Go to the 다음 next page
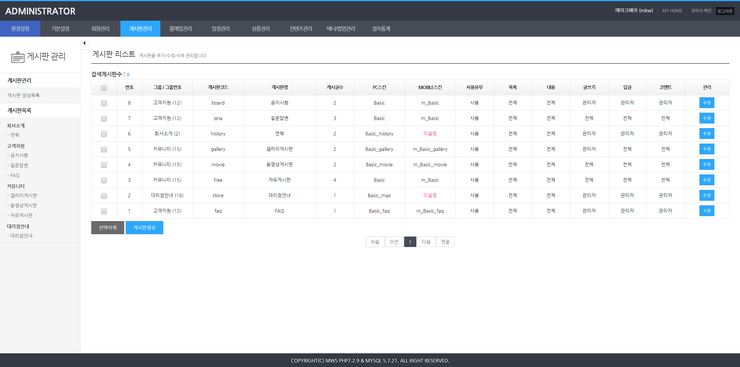The image size is (740, 367). point(426,242)
